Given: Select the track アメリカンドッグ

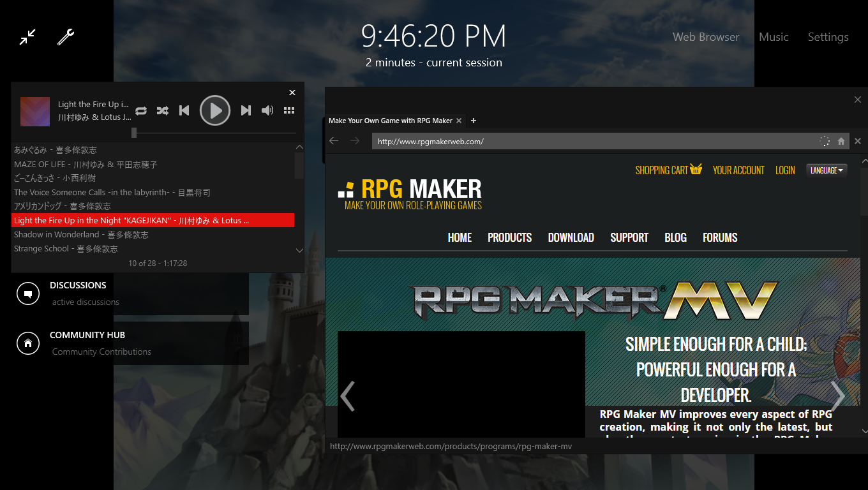Looking at the screenshot, I should pos(153,206).
